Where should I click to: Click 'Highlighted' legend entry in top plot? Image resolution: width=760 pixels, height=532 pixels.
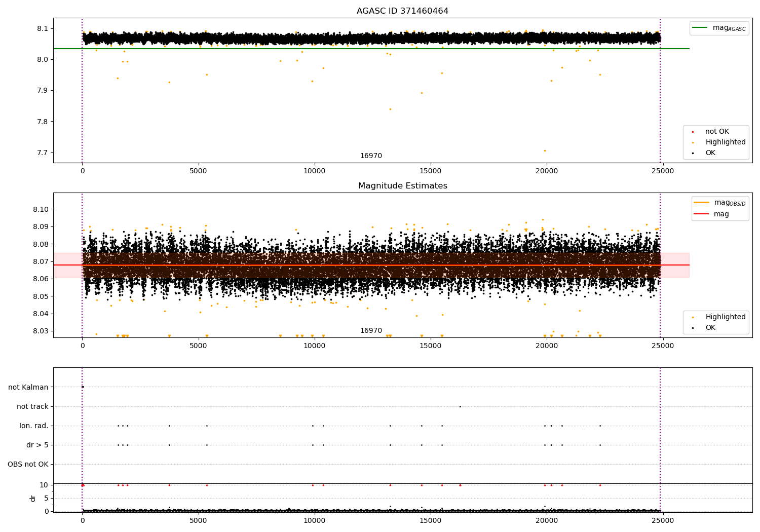coord(725,142)
